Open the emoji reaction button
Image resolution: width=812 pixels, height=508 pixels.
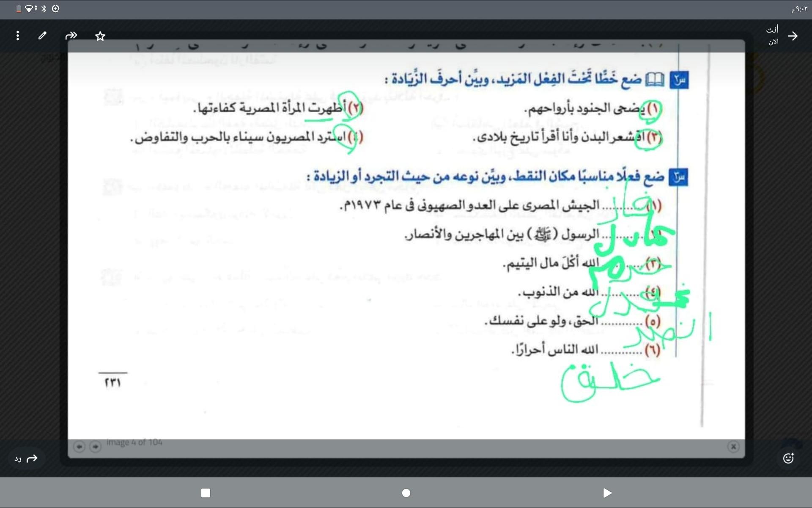789,458
